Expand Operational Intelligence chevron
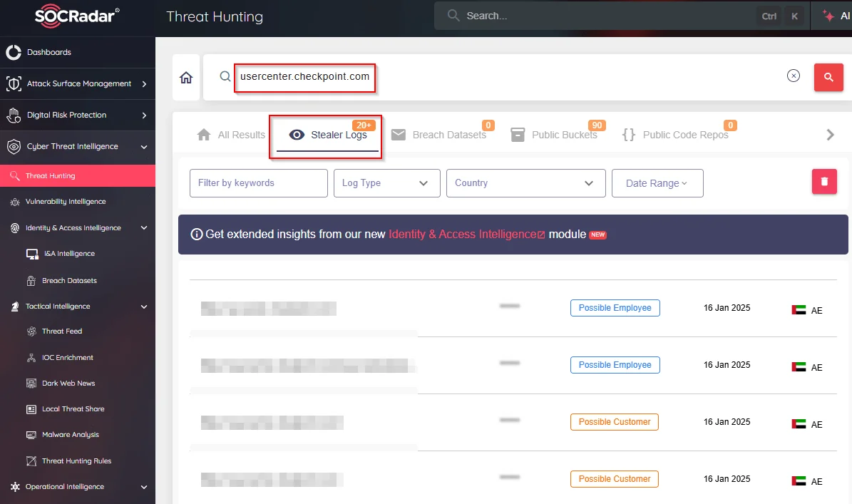Screen dimensions: 852x504 (144, 487)
